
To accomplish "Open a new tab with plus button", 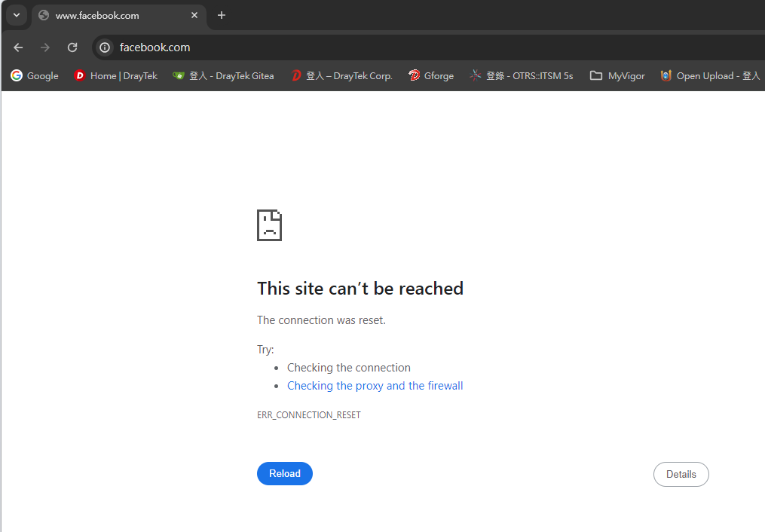I will (221, 15).
